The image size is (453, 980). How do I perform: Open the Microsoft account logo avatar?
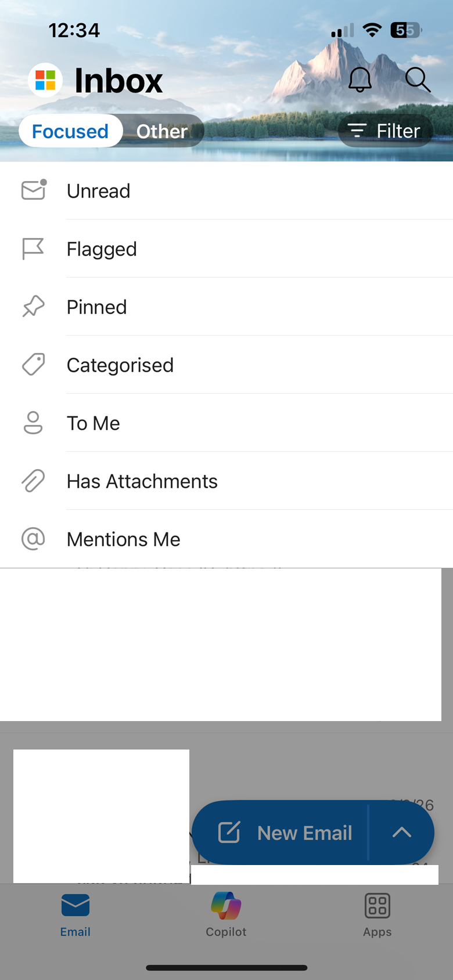45,80
